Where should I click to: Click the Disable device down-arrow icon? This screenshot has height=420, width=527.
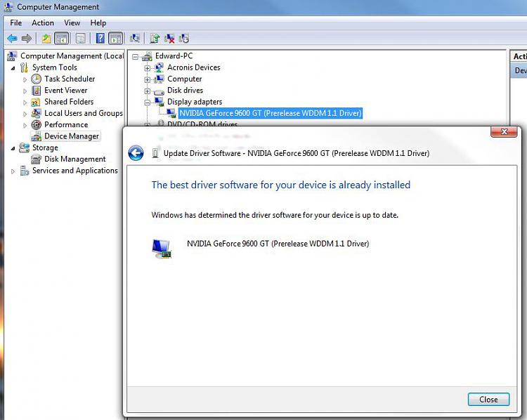(x=184, y=39)
